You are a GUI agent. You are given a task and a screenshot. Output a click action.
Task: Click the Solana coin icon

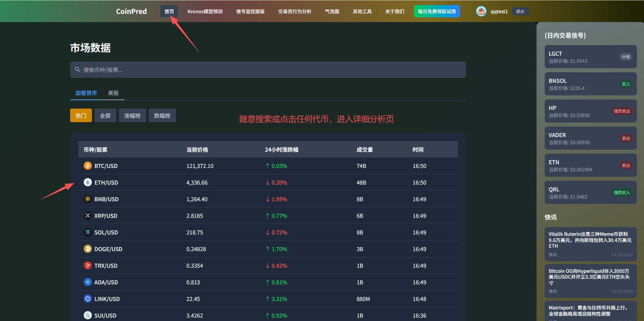tap(88, 232)
